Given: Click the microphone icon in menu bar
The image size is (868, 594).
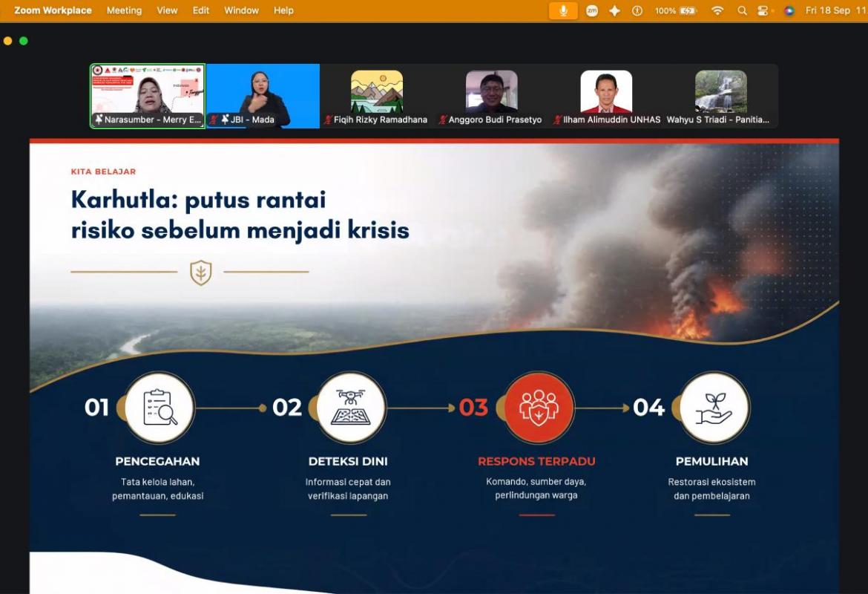Looking at the screenshot, I should click(x=563, y=10).
